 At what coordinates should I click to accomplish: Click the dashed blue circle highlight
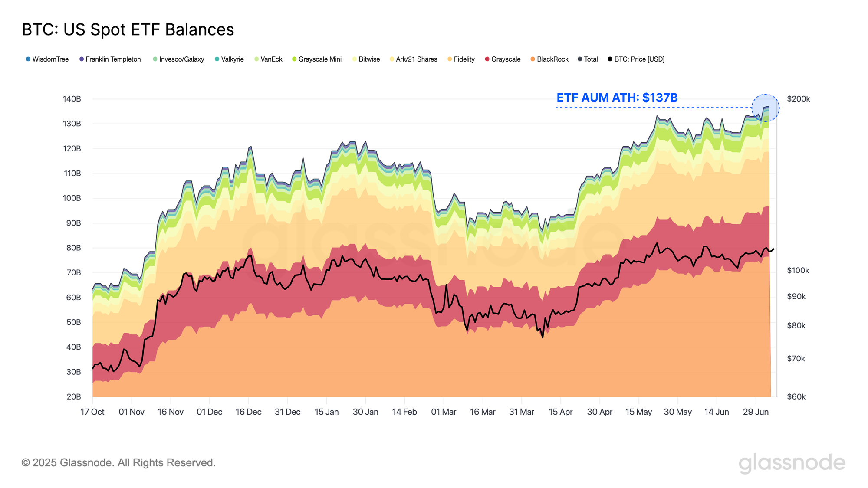click(x=766, y=107)
